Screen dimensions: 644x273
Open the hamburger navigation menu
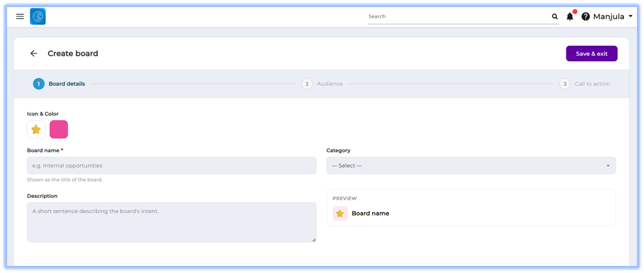coord(20,16)
